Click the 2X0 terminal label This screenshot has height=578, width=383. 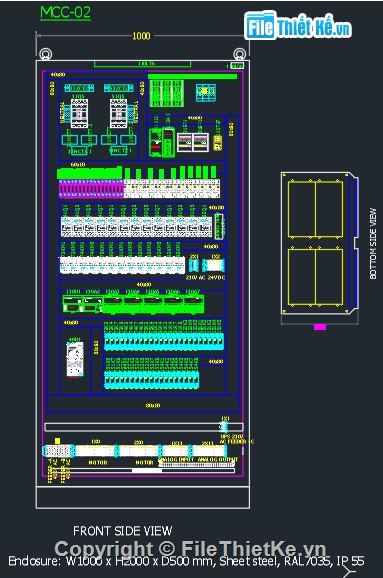[138, 442]
